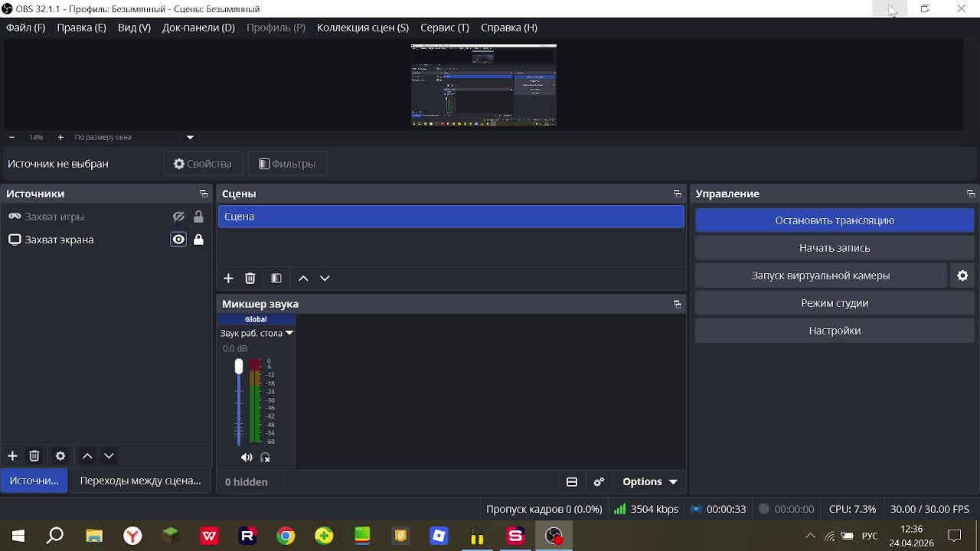
Task: Open the notification center icon
Action: tap(955, 536)
